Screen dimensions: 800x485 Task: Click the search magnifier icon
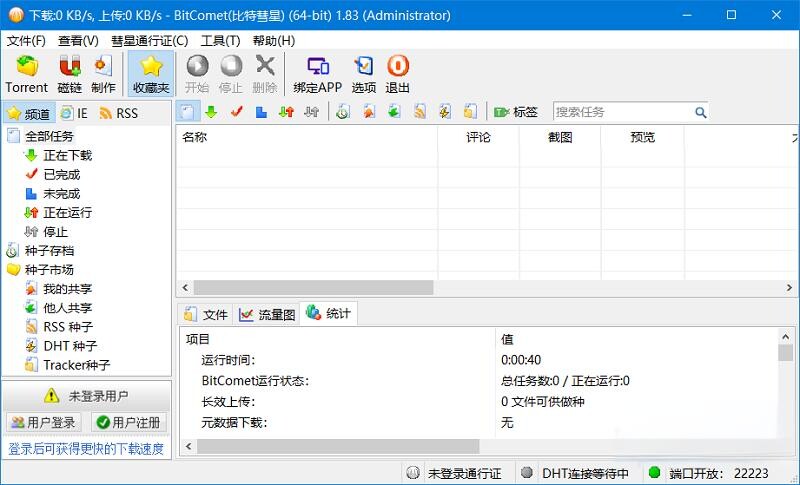pyautogui.click(x=700, y=112)
